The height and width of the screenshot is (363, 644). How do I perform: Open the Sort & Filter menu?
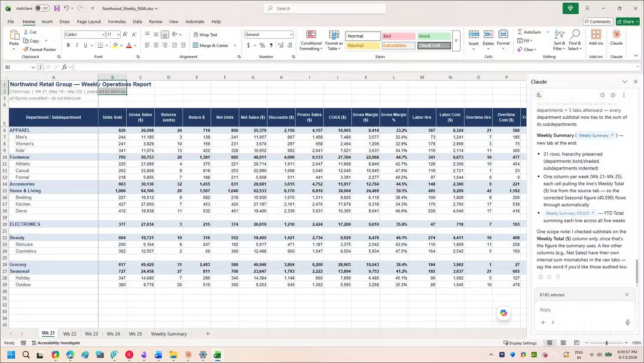[x=559, y=40]
